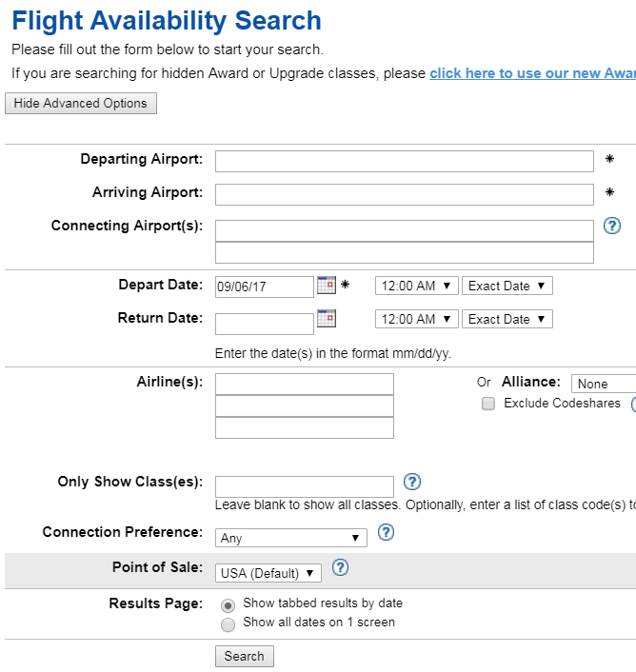Image resolution: width=636 pixels, height=672 pixels.
Task: Click the first Airline(s) text box
Action: coord(305,384)
